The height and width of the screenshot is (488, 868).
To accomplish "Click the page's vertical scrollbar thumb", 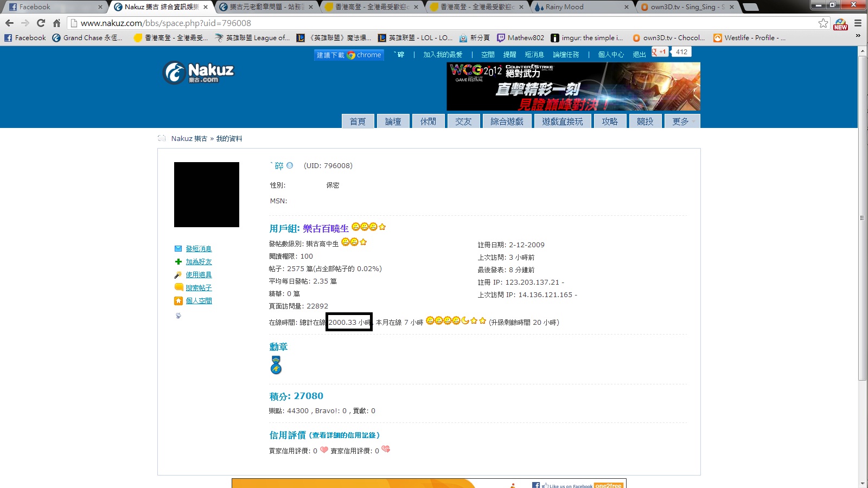I will point(862,217).
